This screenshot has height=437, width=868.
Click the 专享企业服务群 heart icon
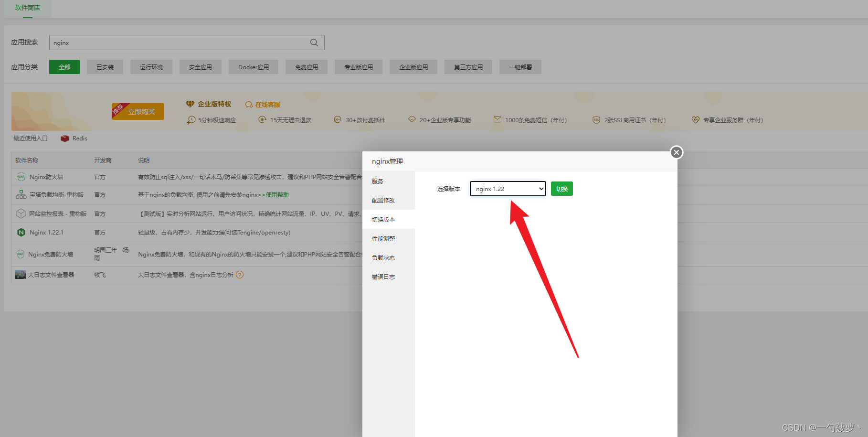pos(696,119)
